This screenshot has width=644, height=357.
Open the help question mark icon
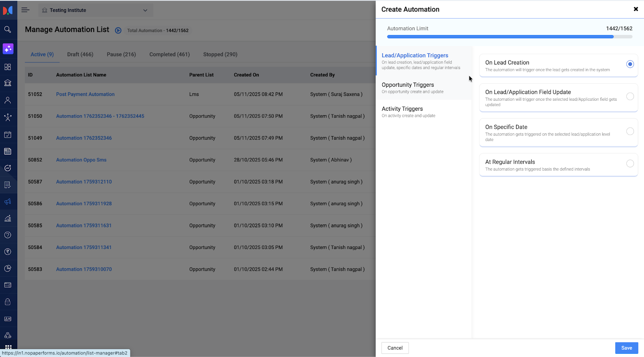coord(8,235)
